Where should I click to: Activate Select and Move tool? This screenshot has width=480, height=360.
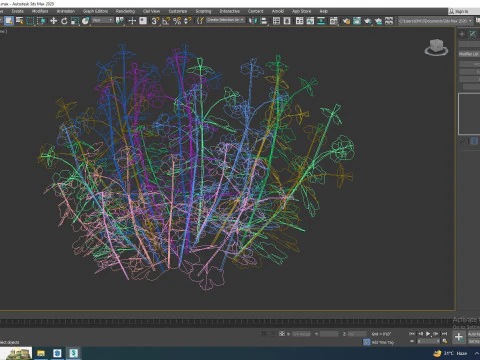point(53,21)
